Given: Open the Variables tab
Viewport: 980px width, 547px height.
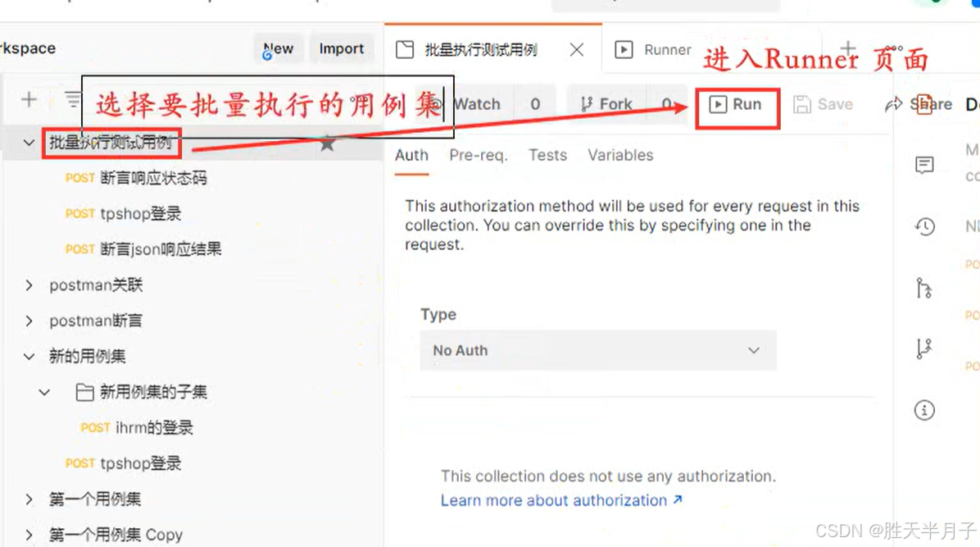Looking at the screenshot, I should click(620, 155).
